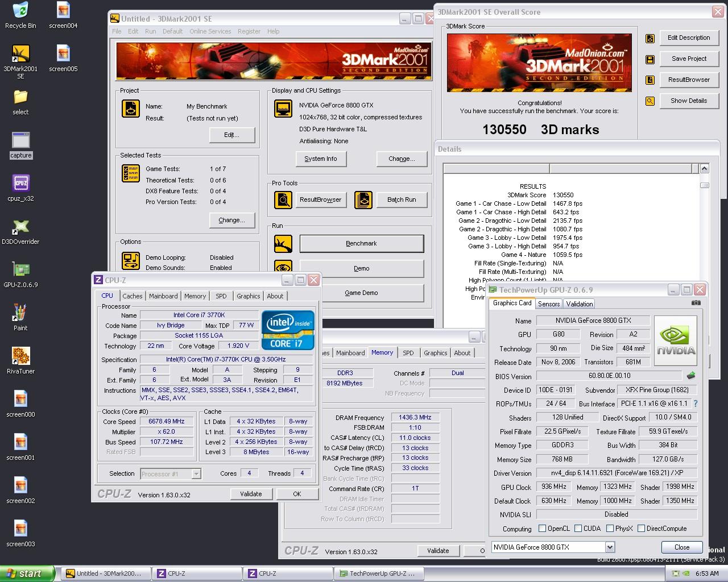
Task: Click the Batch Run icon in Pro Tools
Action: [x=363, y=199]
